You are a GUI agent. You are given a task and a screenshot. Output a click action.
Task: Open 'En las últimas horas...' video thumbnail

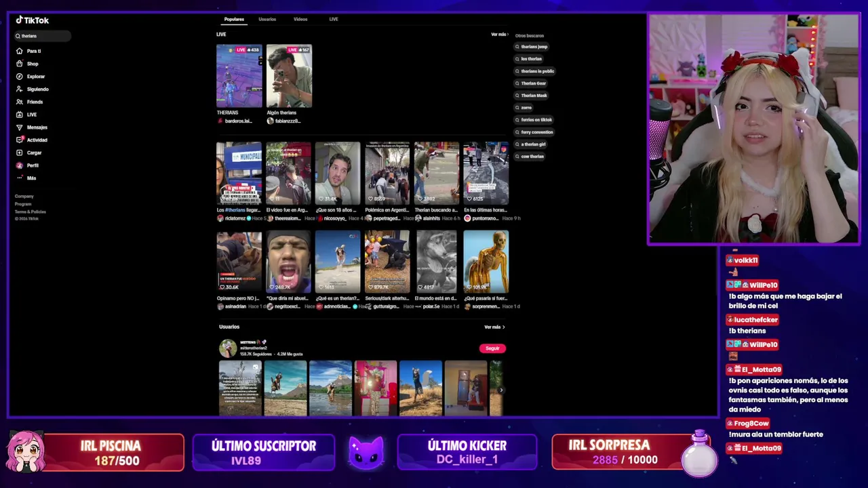tap(486, 173)
